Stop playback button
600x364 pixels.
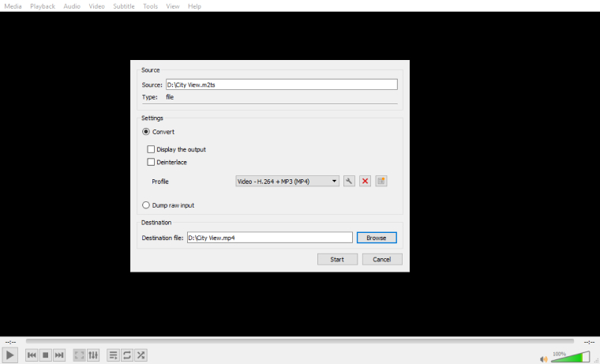coord(46,355)
